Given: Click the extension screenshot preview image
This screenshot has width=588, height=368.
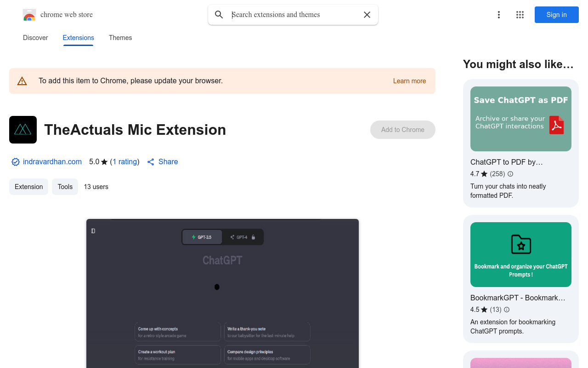Looking at the screenshot, I should (x=222, y=293).
